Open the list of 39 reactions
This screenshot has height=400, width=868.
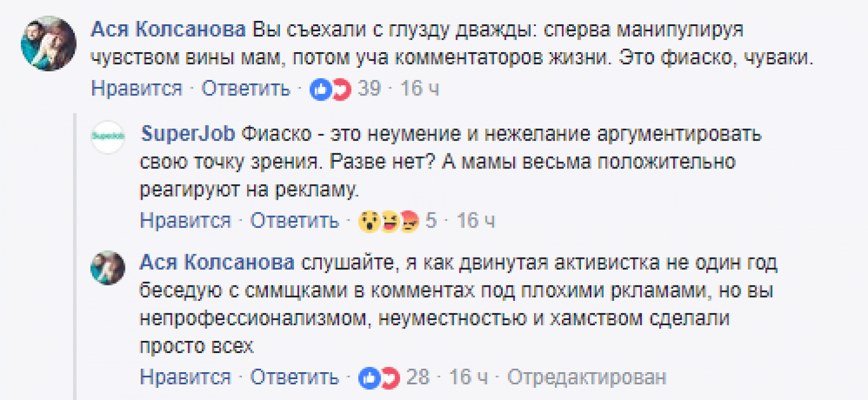point(369,89)
